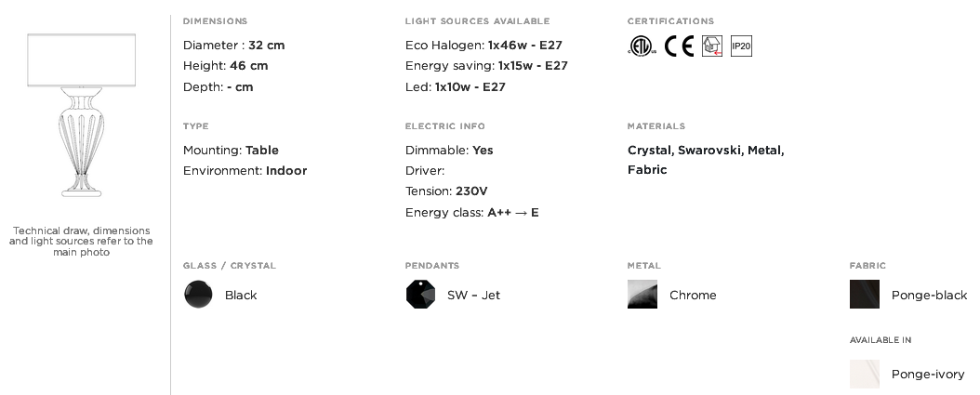Select the SW Jet pendant icon

pos(420,295)
